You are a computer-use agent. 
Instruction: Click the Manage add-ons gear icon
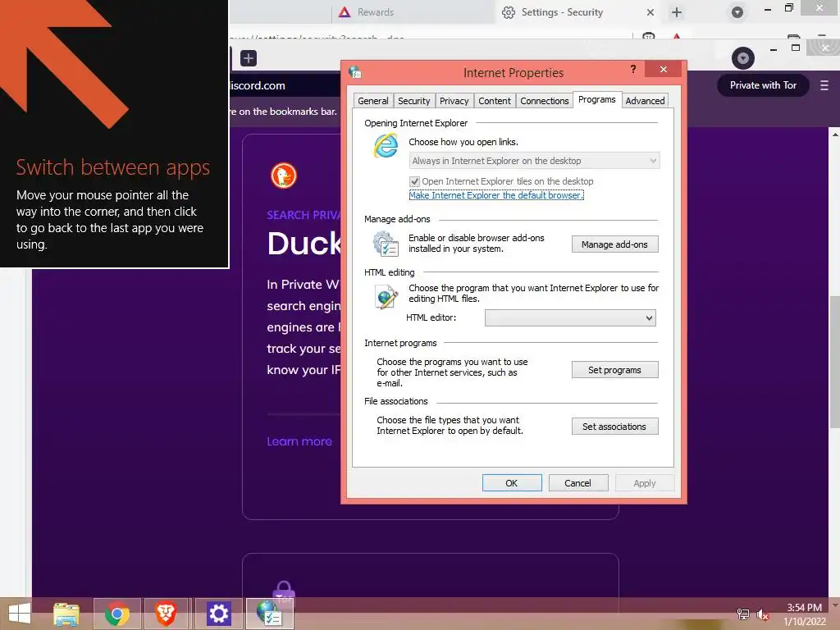[x=386, y=244]
